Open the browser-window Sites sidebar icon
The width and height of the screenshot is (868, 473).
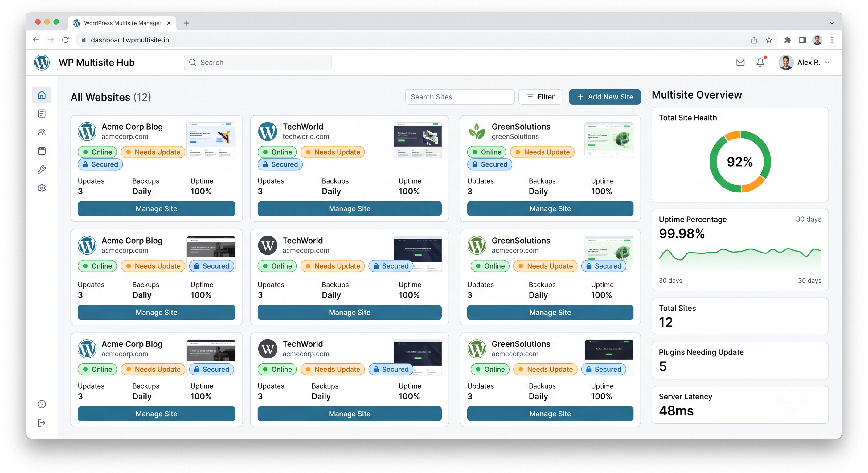coord(42,151)
